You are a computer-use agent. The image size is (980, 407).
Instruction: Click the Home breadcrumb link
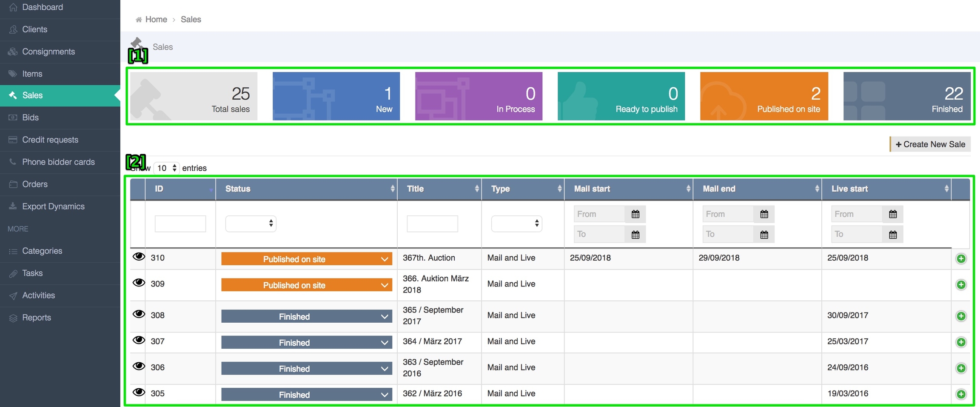pyautogui.click(x=156, y=20)
